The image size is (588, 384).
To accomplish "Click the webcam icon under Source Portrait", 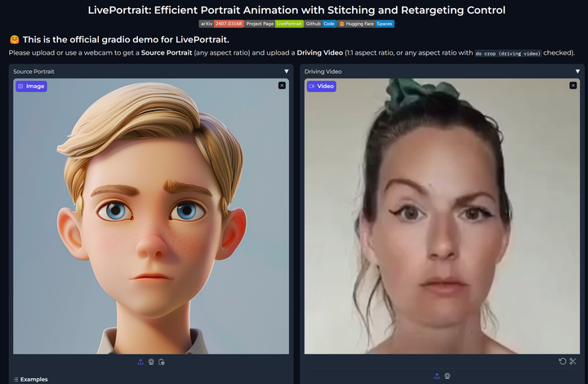I will click(x=151, y=362).
